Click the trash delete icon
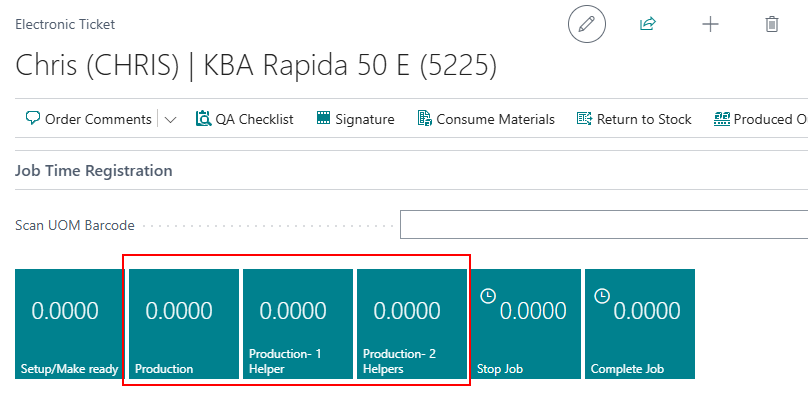The image size is (808, 400). pos(771,24)
